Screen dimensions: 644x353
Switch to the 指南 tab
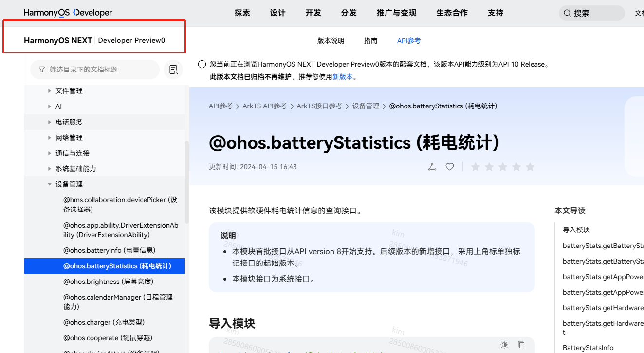pos(370,41)
